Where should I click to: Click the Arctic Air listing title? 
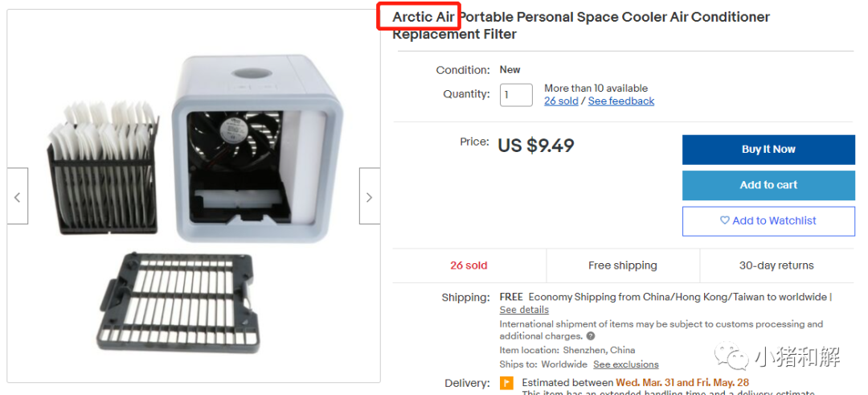pyautogui.click(x=580, y=25)
